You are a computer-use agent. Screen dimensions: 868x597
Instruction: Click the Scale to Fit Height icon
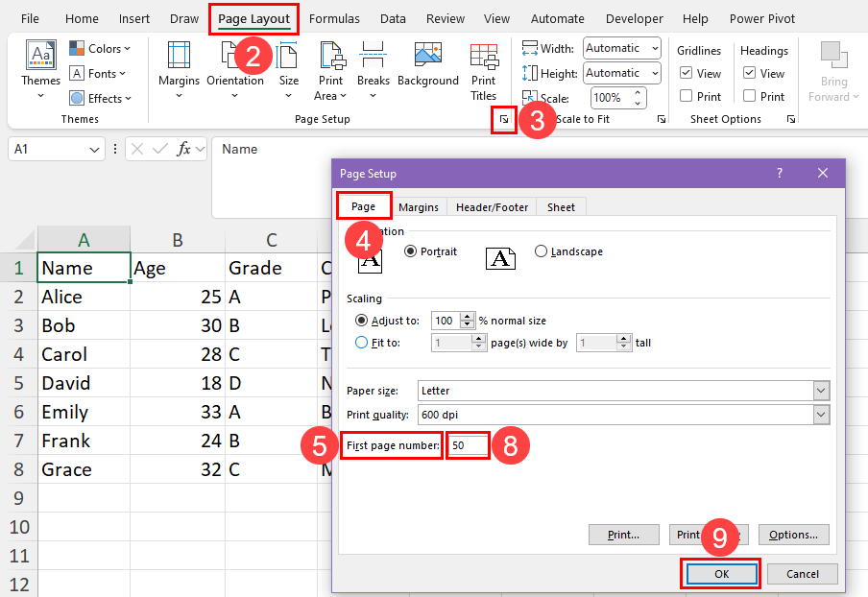(x=529, y=73)
